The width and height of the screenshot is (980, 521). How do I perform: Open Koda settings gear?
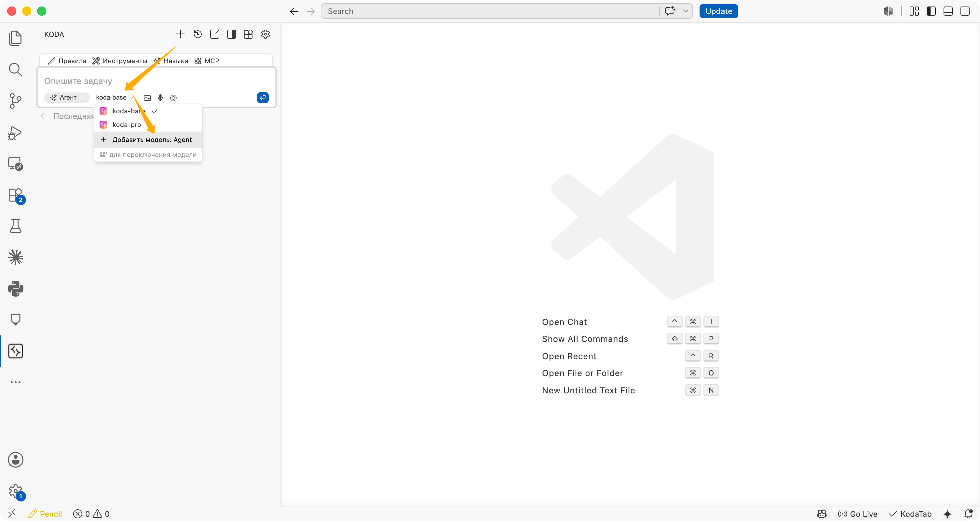(x=265, y=34)
